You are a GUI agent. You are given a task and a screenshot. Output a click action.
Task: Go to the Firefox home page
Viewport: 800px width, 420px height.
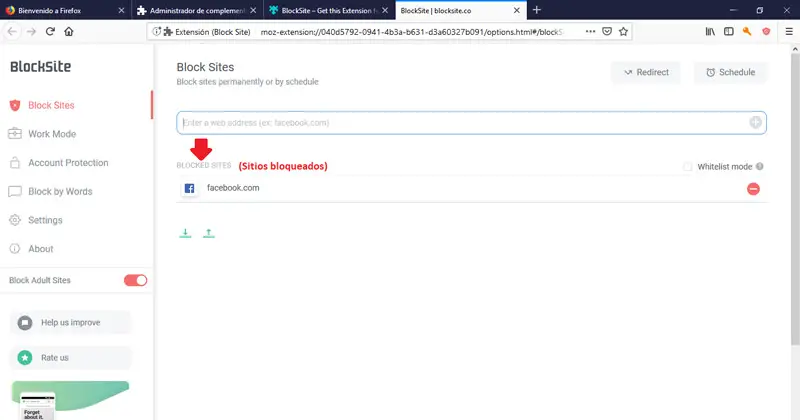[x=69, y=32]
